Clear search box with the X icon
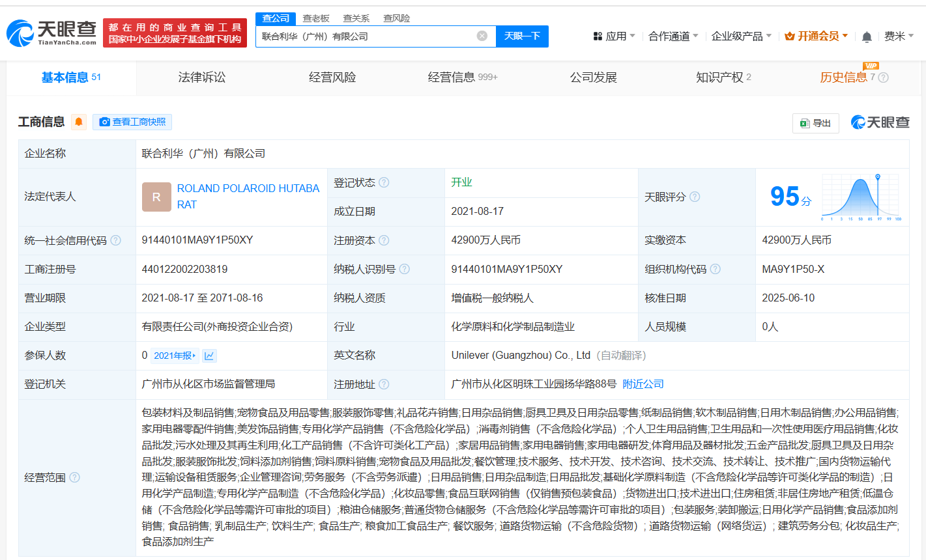This screenshot has width=926, height=560. coord(482,36)
